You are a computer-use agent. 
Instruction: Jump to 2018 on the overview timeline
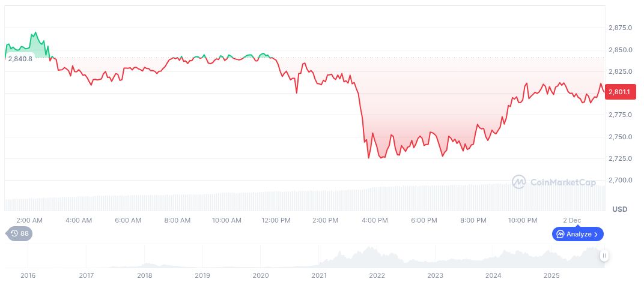coord(144,275)
